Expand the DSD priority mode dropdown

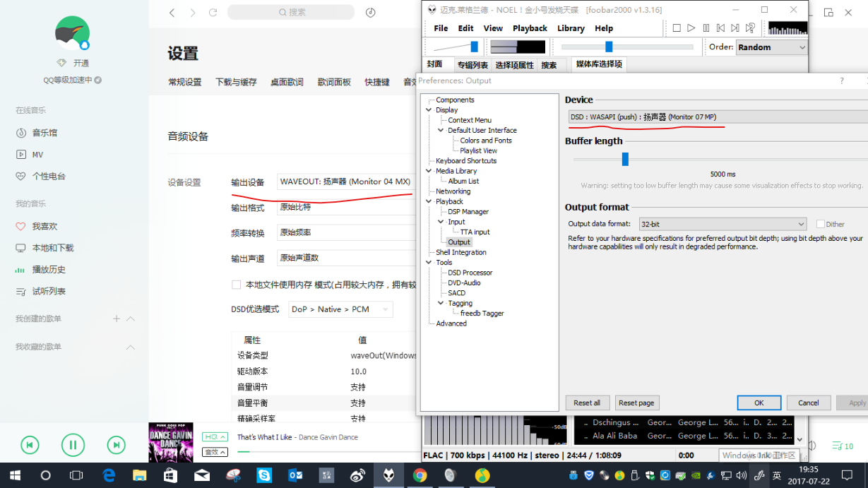(x=340, y=309)
